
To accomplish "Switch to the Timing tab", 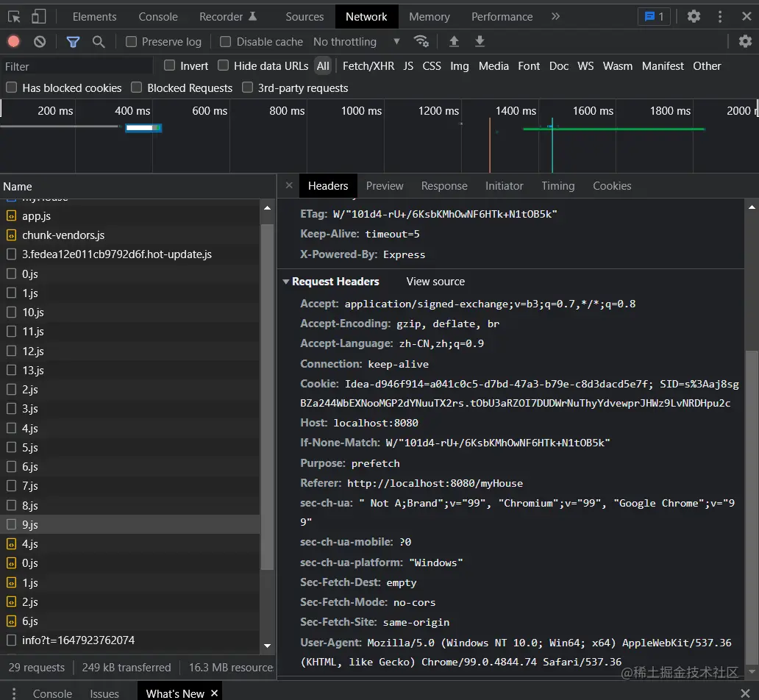I will pos(557,186).
